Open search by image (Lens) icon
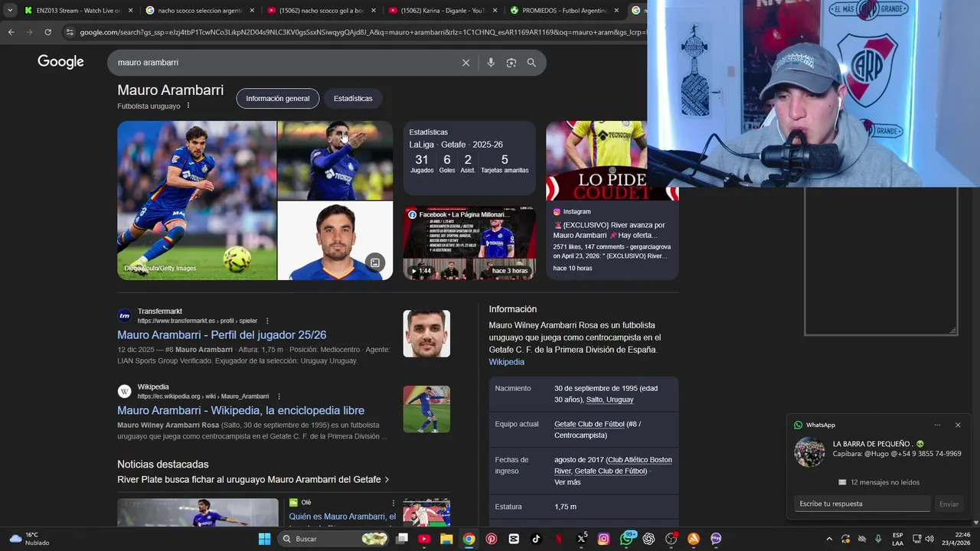The image size is (980, 551). (511, 63)
